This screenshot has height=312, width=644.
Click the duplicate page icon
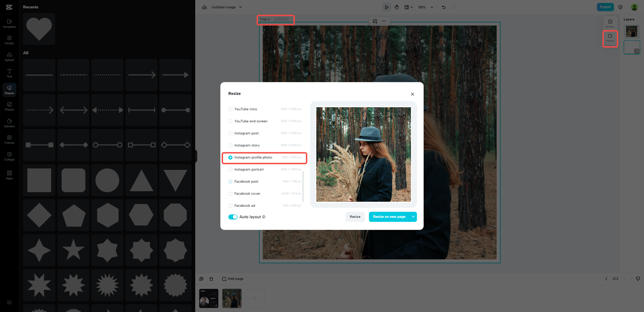point(201,279)
